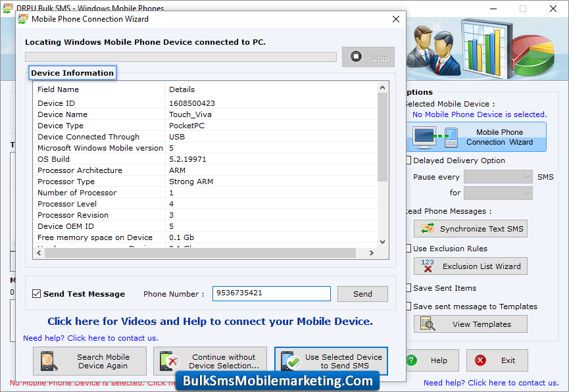Viewport: 569px width, 392px height.
Task: Select the Processor Type row
Action: click(x=205, y=182)
